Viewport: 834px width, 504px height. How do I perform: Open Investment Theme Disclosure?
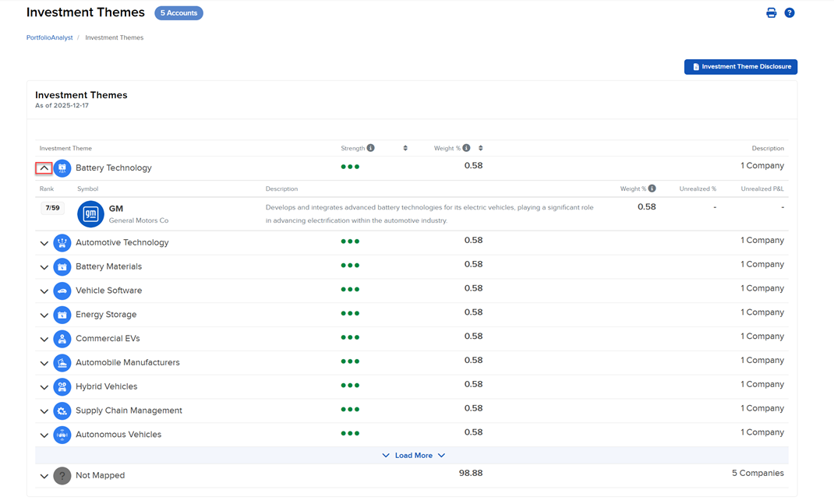(740, 67)
